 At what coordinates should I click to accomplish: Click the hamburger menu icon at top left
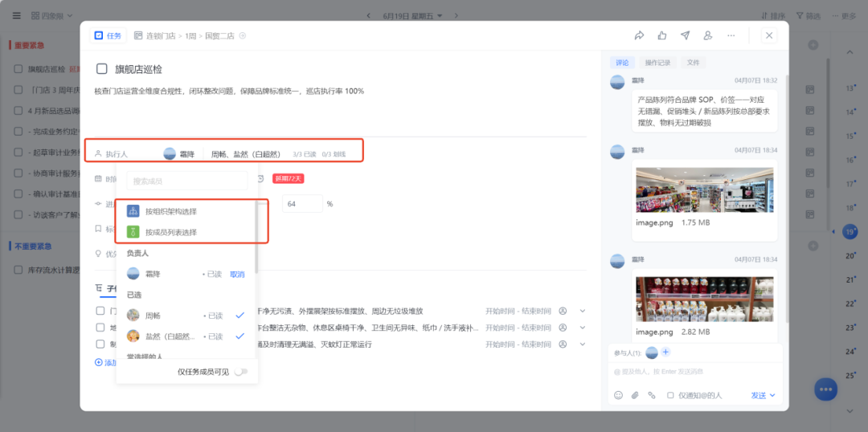pos(17,15)
